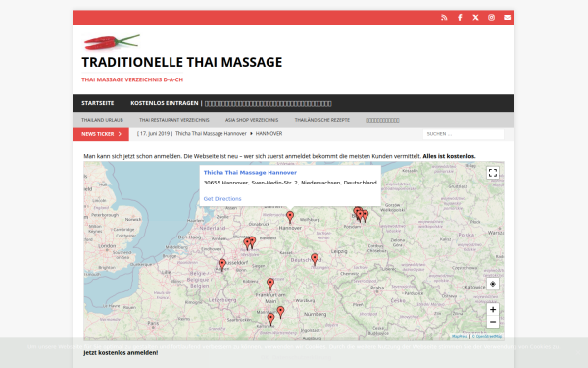
Task: Click the MapPress attribution link
Action: 460,336
